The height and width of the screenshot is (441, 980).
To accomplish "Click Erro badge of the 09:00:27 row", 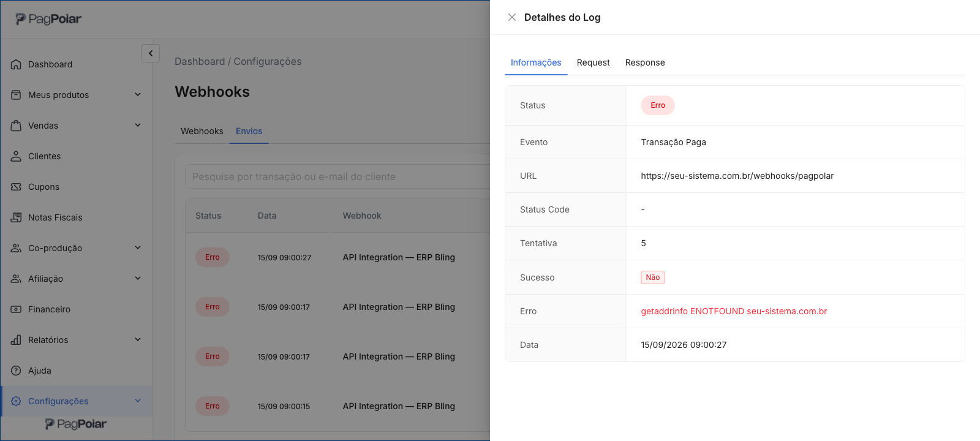I will [x=213, y=257].
